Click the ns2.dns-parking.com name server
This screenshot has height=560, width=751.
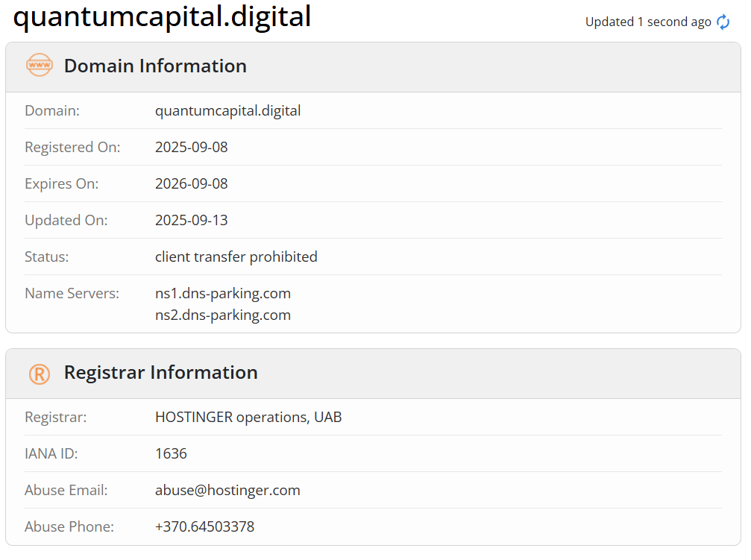222,315
